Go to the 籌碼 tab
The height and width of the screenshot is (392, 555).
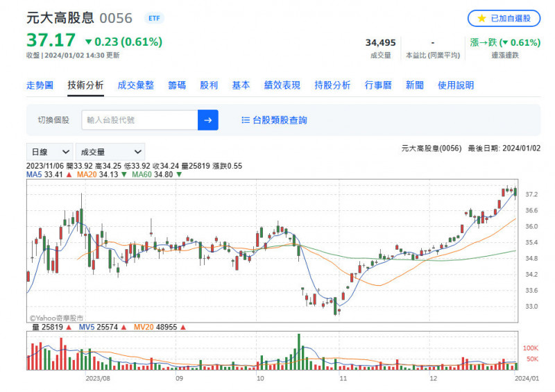pos(177,85)
